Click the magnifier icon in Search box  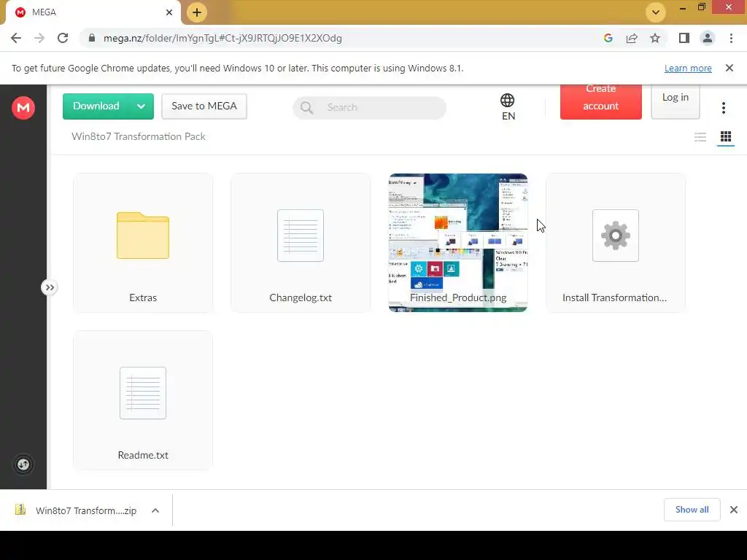click(307, 108)
